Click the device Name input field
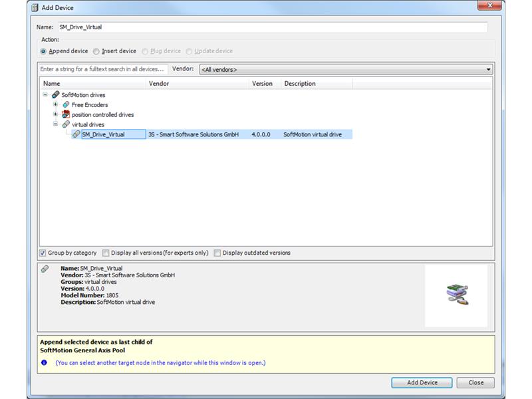This screenshot has height=399, width=532. (273, 27)
